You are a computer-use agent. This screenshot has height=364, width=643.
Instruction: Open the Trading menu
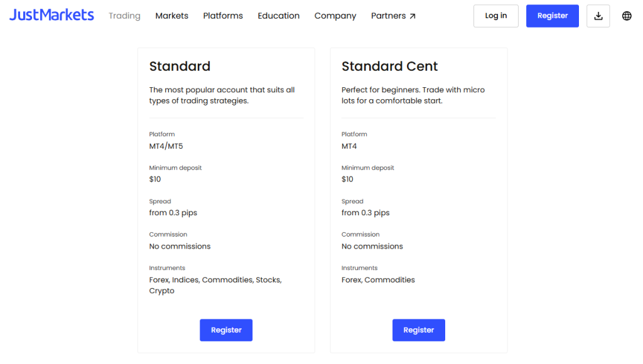[124, 16]
